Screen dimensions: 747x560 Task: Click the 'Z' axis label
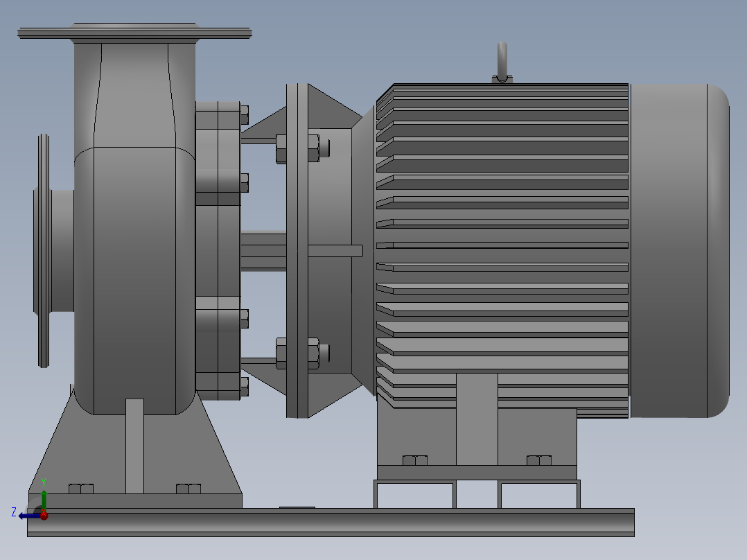(14, 512)
